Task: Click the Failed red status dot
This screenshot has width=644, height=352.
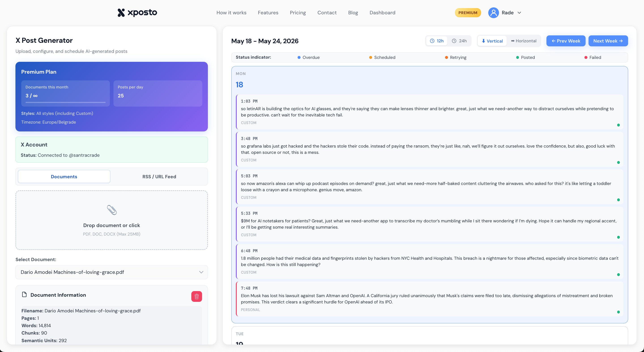Action: point(586,57)
